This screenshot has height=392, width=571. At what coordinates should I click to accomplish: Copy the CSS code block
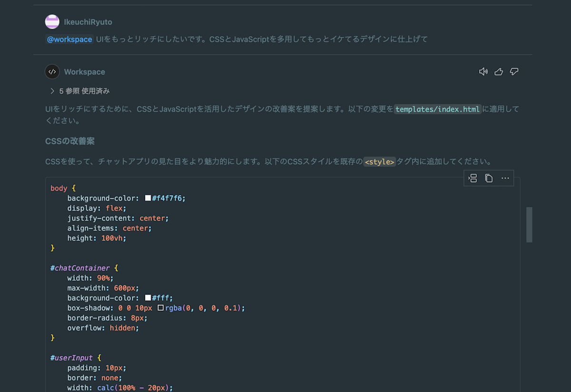click(489, 178)
